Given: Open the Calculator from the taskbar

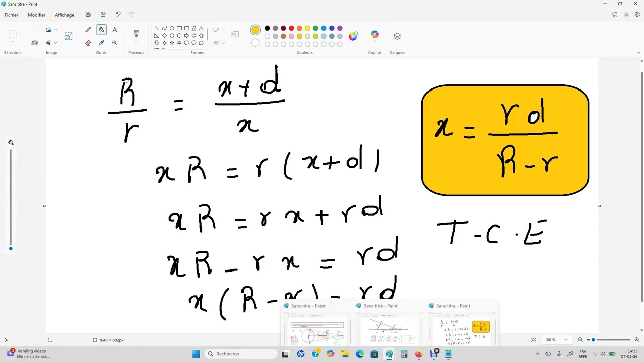Looking at the screenshot, I should click(x=404, y=354).
